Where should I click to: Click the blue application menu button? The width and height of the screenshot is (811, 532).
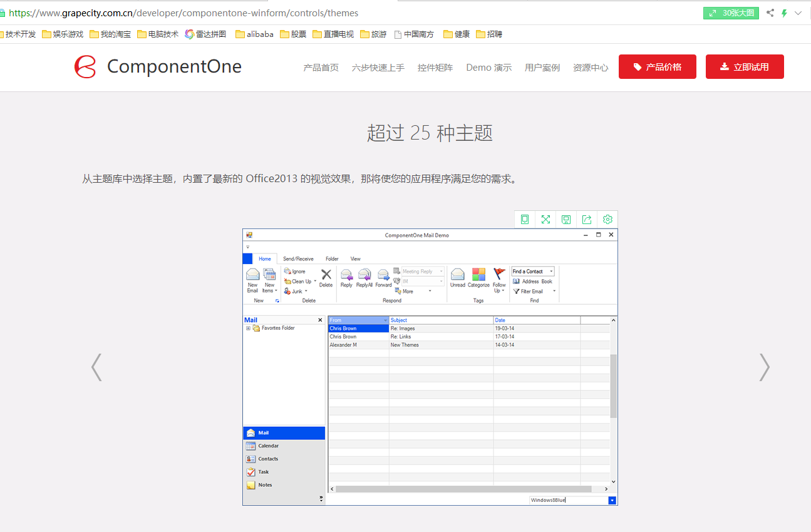[247, 258]
